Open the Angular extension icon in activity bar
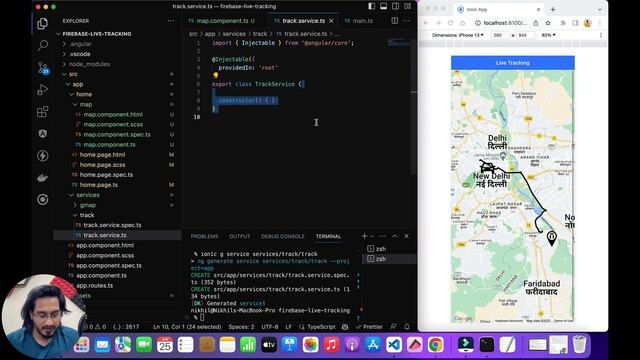The height and width of the screenshot is (360, 640). click(x=42, y=133)
